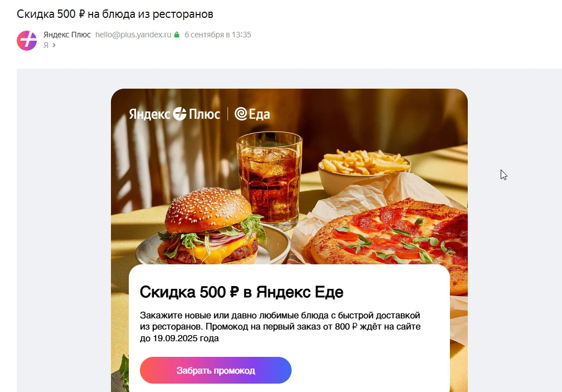Click the subject line Скидка 500 ₽ на блюда
This screenshot has width=562, height=392.
115,14
